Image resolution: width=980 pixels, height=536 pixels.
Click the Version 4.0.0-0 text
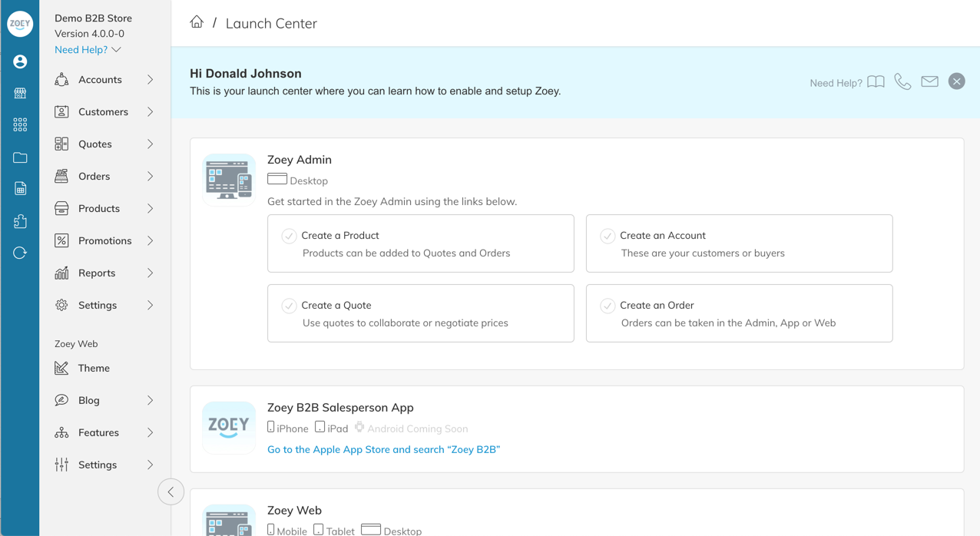pos(89,34)
